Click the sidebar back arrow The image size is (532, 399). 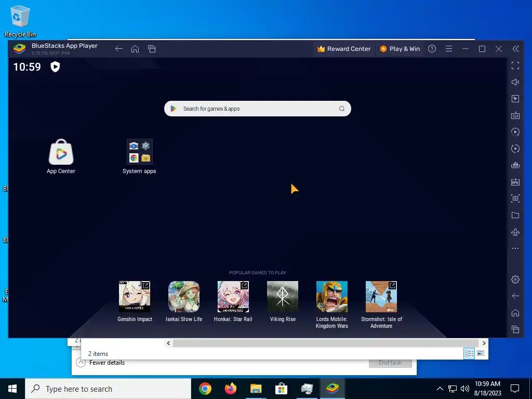(x=515, y=296)
